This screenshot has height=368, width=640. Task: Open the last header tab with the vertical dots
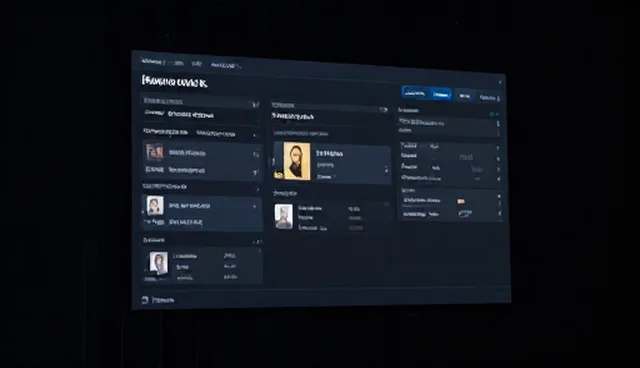pos(489,98)
